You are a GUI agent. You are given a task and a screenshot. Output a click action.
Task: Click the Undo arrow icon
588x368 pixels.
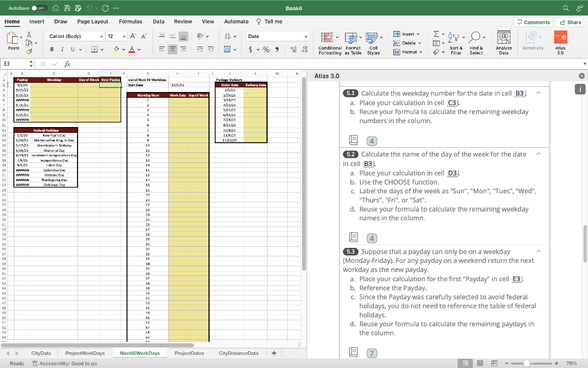click(x=89, y=8)
